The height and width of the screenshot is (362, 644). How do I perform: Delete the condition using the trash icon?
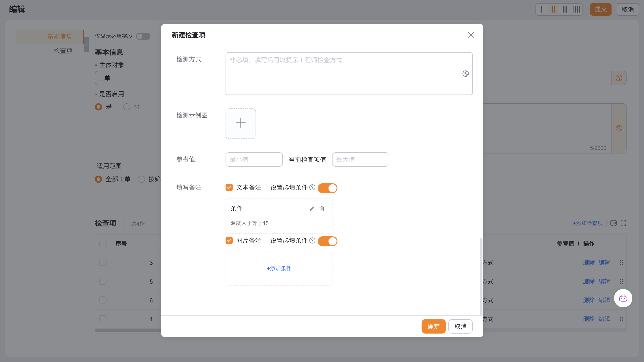coord(322,209)
